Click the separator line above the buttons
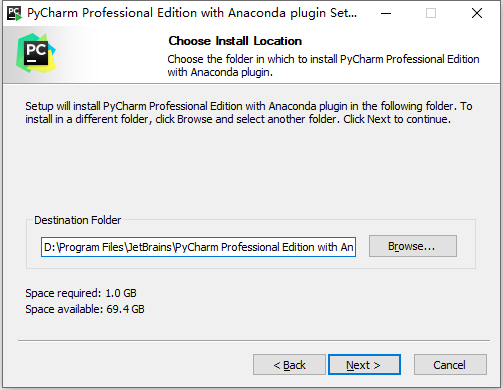 pos(254,341)
